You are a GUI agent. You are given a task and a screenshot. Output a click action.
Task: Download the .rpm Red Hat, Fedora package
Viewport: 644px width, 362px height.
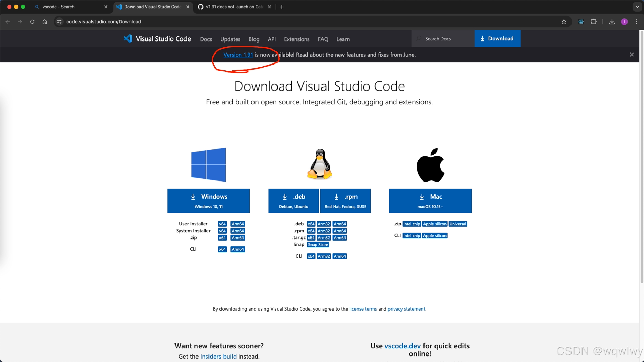pos(346,201)
